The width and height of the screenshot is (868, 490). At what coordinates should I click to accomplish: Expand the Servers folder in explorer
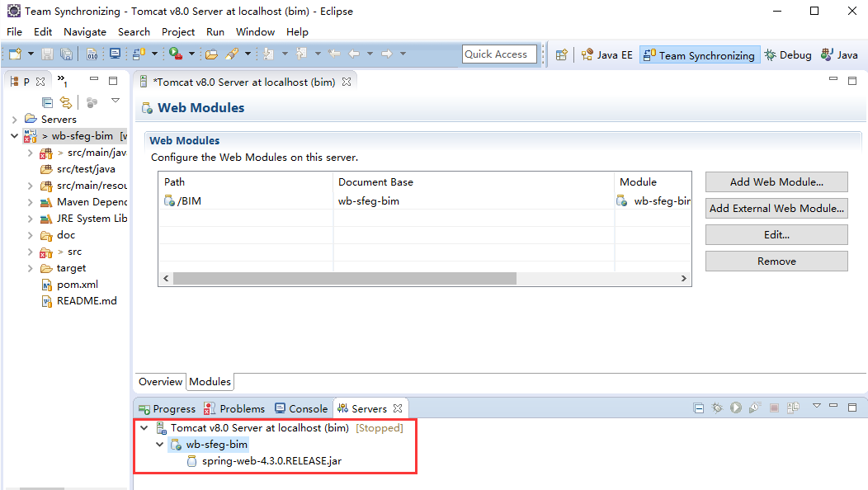click(14, 120)
